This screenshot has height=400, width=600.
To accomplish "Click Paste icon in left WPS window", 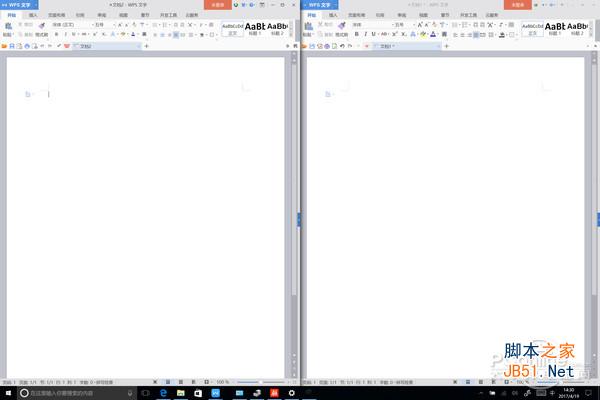I will click(8, 26).
